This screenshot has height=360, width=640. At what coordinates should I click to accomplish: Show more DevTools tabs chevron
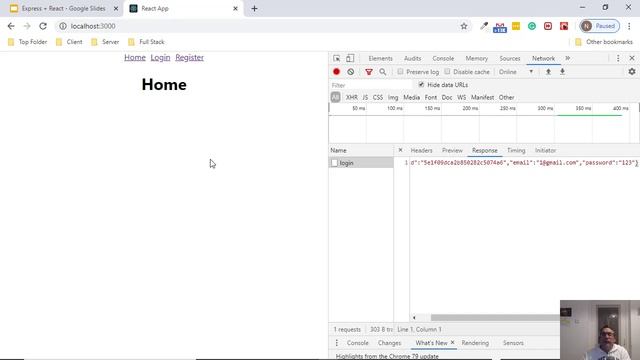568,58
